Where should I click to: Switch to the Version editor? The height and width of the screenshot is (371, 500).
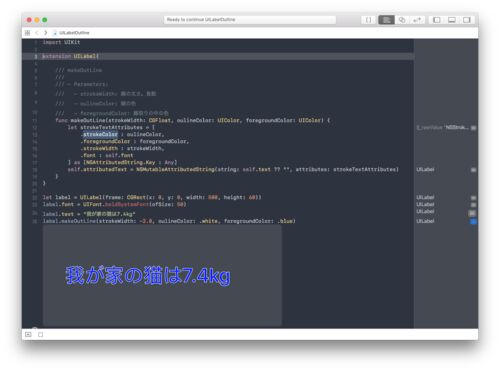click(417, 20)
